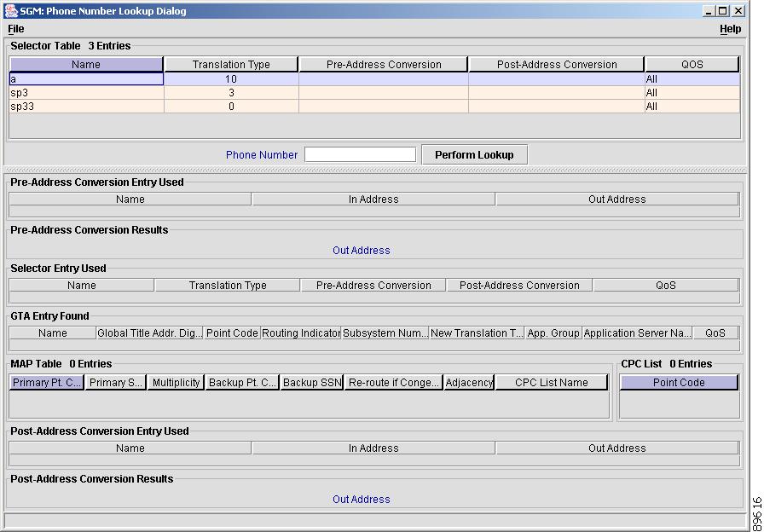Image resolution: width=764 pixels, height=532 pixels.
Task: Click Multiplicity column header in MAP Table
Action: tap(176, 383)
